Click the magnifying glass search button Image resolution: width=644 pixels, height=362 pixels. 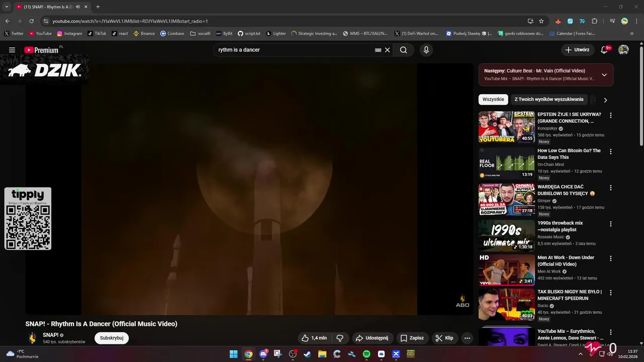(x=404, y=50)
